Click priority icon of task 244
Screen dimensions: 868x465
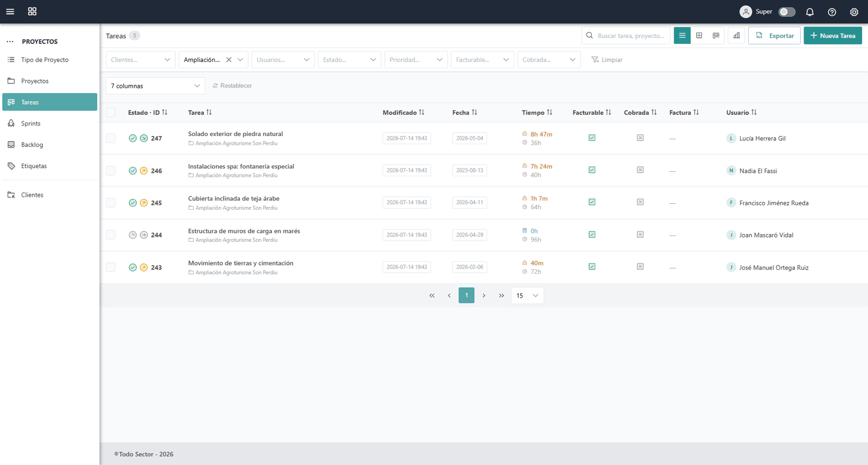click(x=144, y=235)
